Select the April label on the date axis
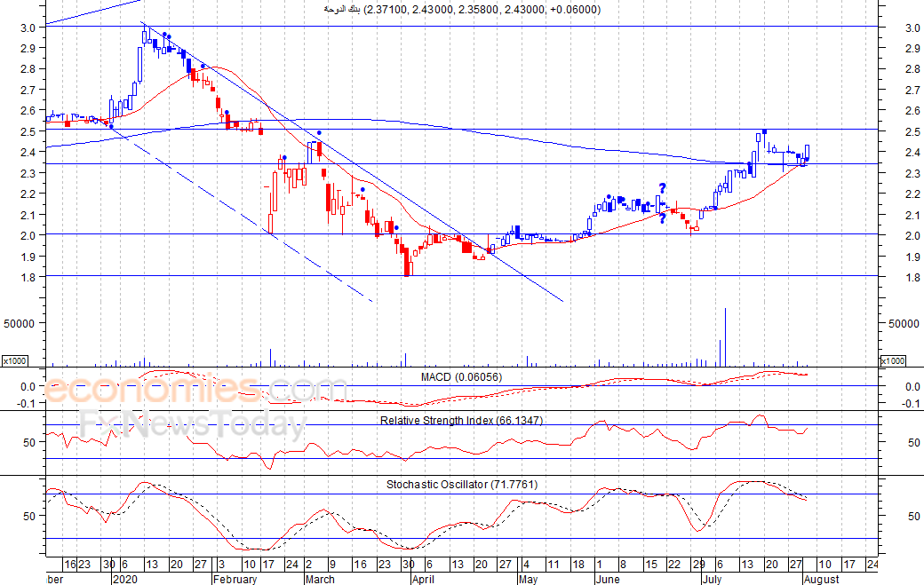Image resolution: width=924 pixels, height=585 pixels. (424, 579)
